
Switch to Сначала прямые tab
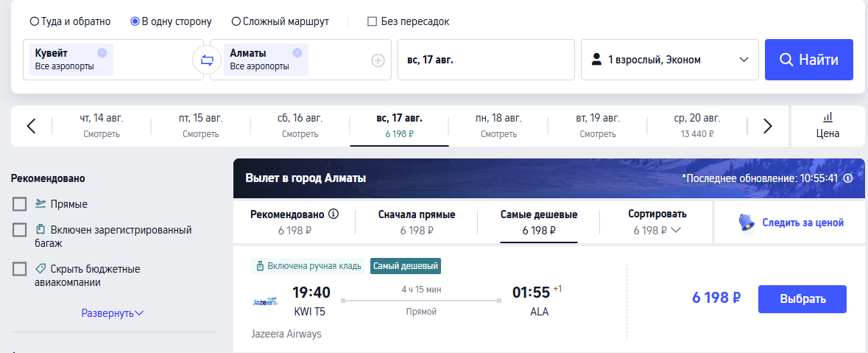tap(417, 223)
